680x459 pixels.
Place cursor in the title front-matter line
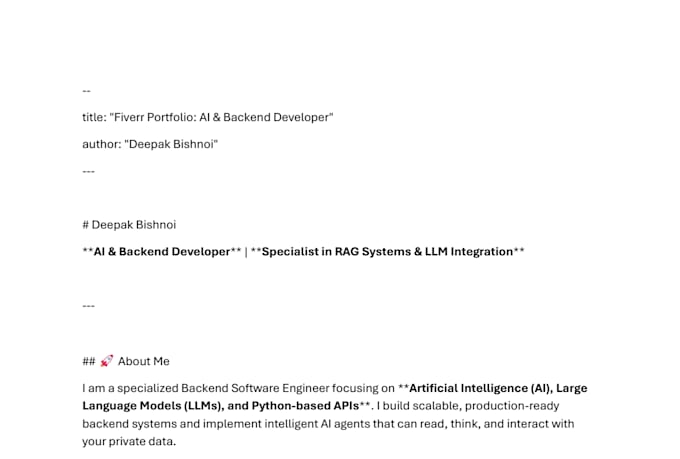coord(208,117)
